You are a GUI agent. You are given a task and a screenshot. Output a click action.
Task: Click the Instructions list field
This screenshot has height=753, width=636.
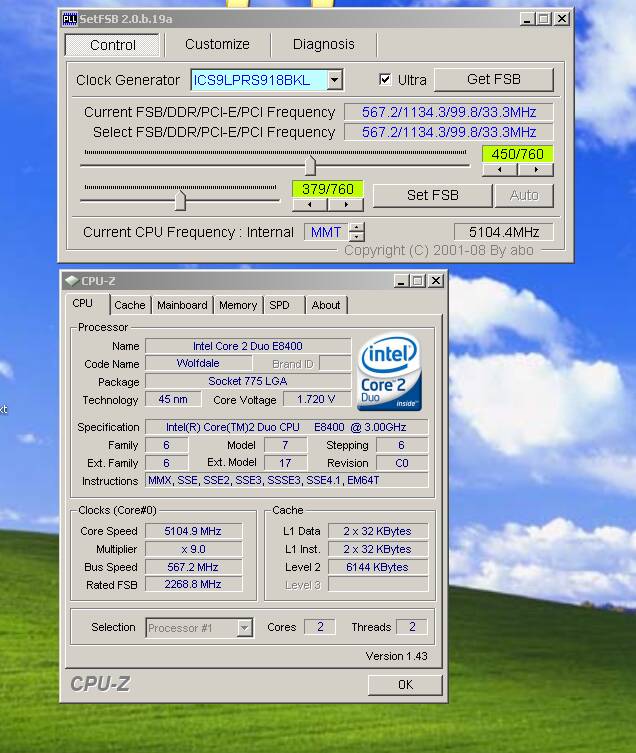pos(286,480)
